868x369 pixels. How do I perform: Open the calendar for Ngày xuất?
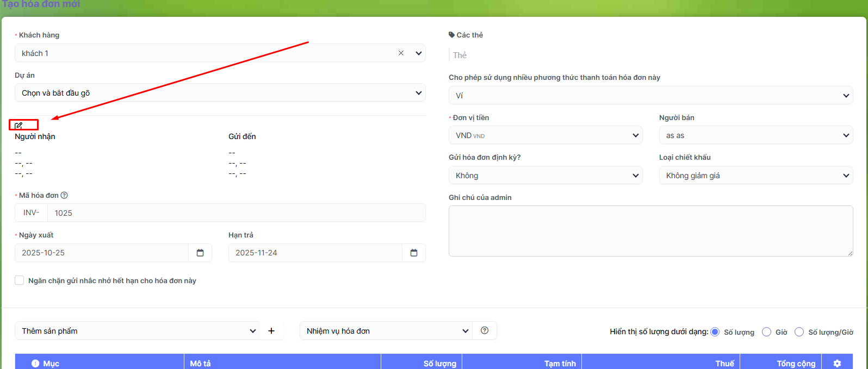coord(200,253)
